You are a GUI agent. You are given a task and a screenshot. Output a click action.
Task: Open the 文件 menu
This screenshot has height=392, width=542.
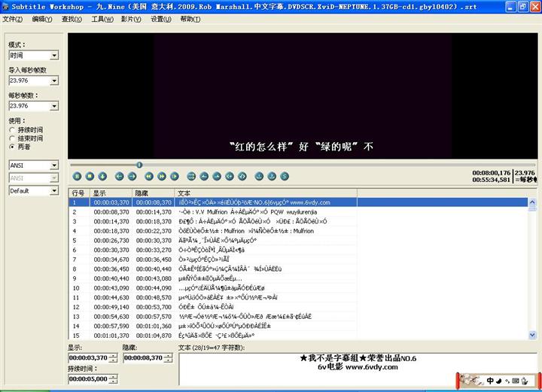click(13, 20)
